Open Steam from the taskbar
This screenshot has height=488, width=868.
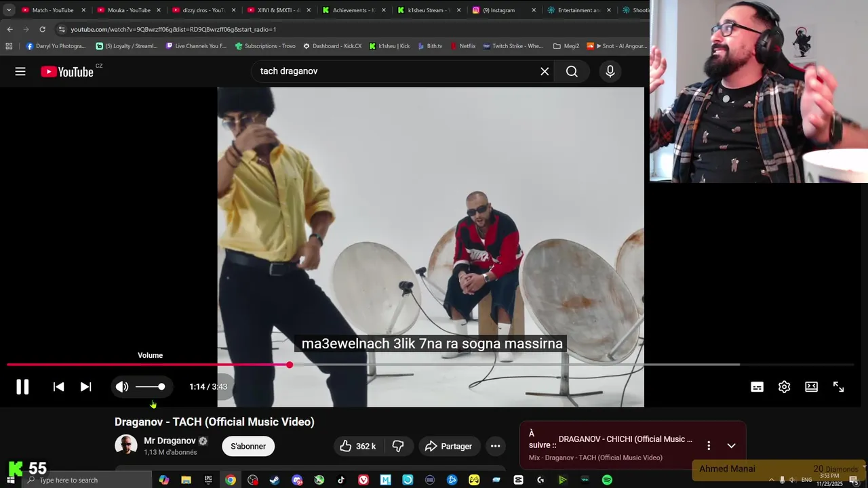(275, 480)
